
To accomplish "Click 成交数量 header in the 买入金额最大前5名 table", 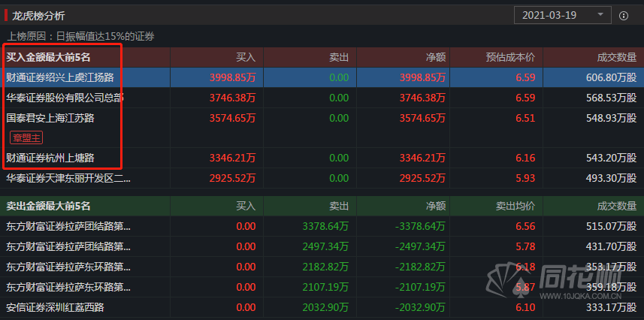I will coord(616,58).
